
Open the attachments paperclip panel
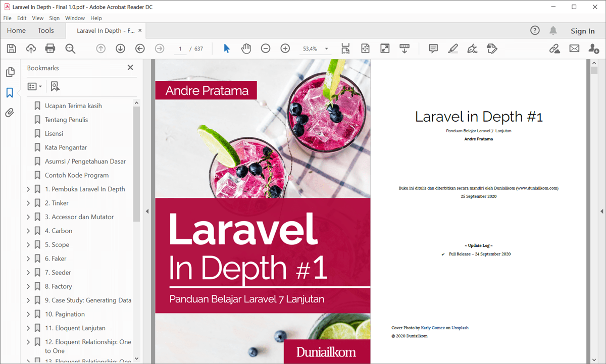coord(10,113)
